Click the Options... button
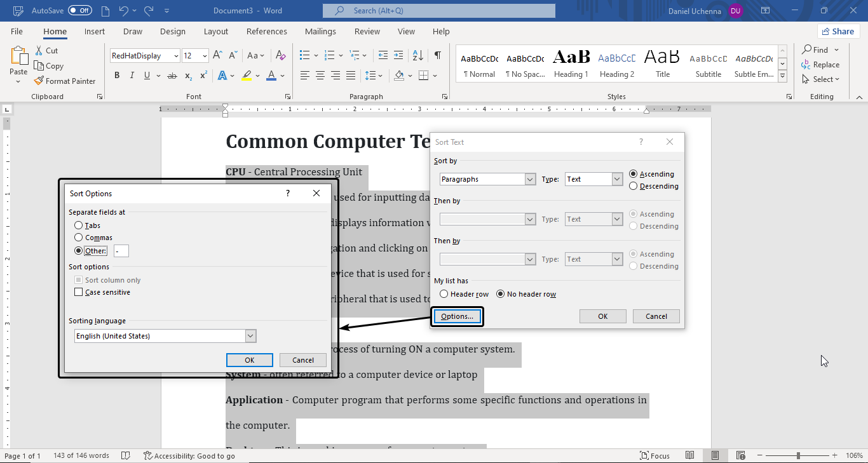Screen dimensions: 868x463 457,316
